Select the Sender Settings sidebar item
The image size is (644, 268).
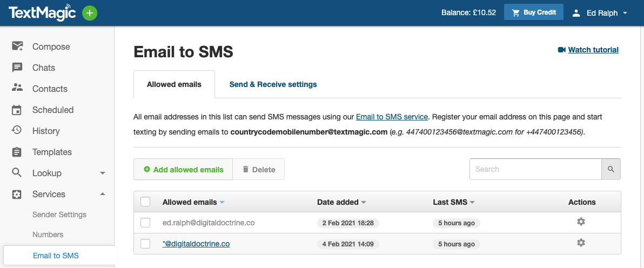click(x=59, y=214)
